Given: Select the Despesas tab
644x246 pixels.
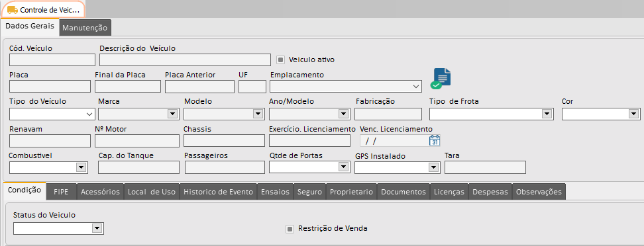Looking at the screenshot, I should 490,192.
